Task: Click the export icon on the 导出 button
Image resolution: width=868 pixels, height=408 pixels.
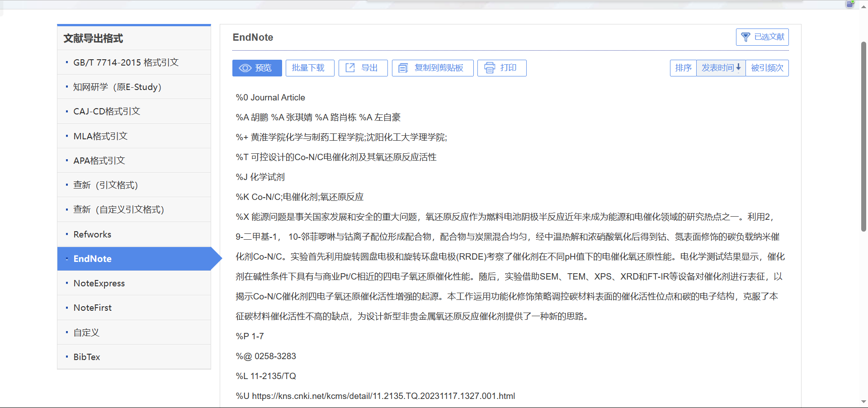Action: [350, 68]
